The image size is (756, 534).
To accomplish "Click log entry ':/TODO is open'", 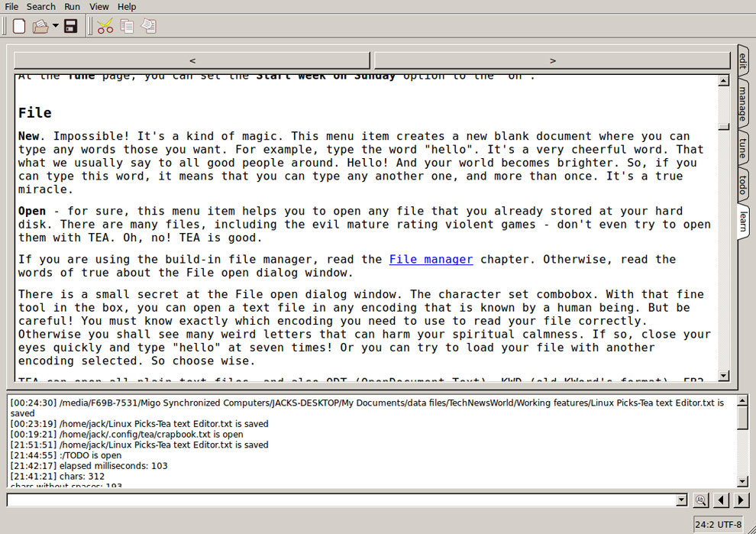I will pyautogui.click(x=66, y=455).
